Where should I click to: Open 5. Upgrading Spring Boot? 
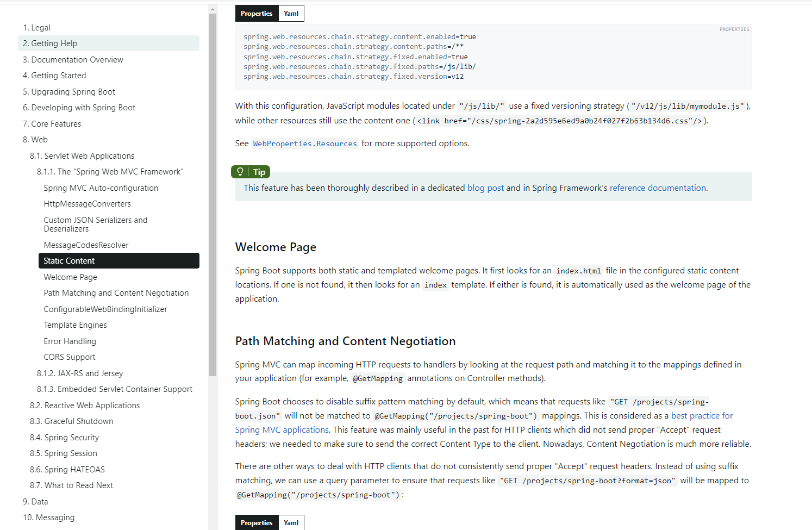[x=69, y=92]
